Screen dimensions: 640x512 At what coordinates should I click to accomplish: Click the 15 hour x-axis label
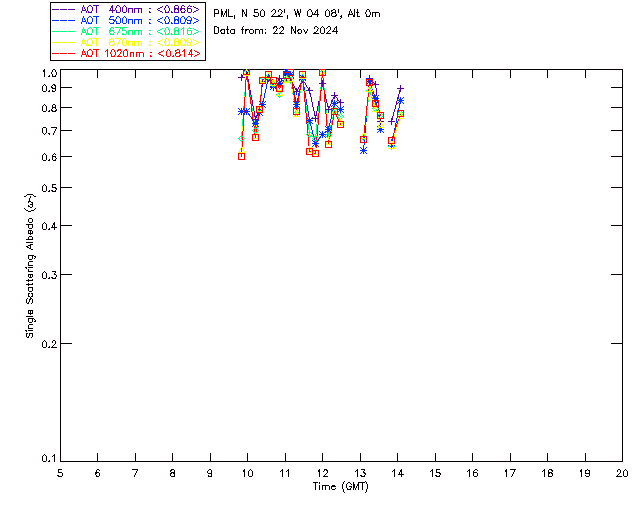pyautogui.click(x=435, y=473)
